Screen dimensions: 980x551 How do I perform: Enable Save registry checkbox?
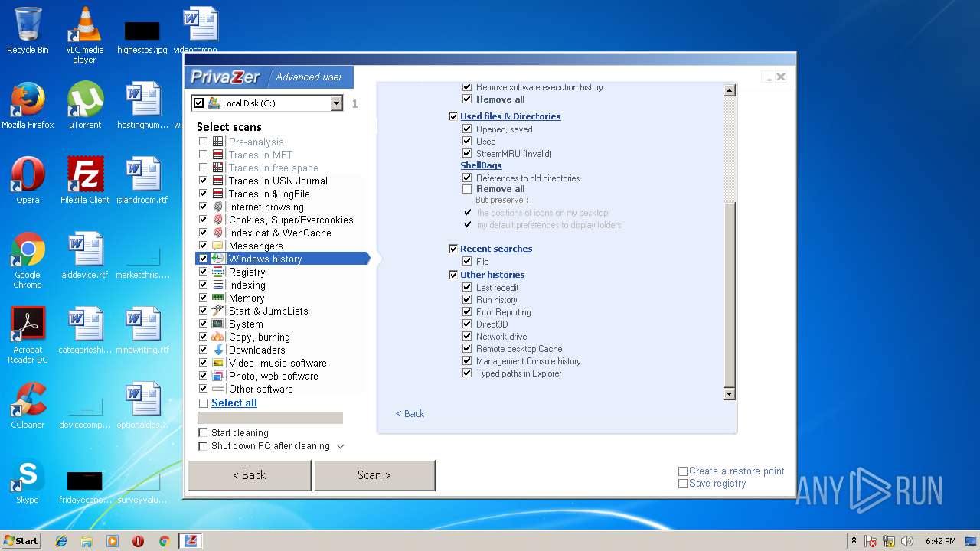coord(683,484)
